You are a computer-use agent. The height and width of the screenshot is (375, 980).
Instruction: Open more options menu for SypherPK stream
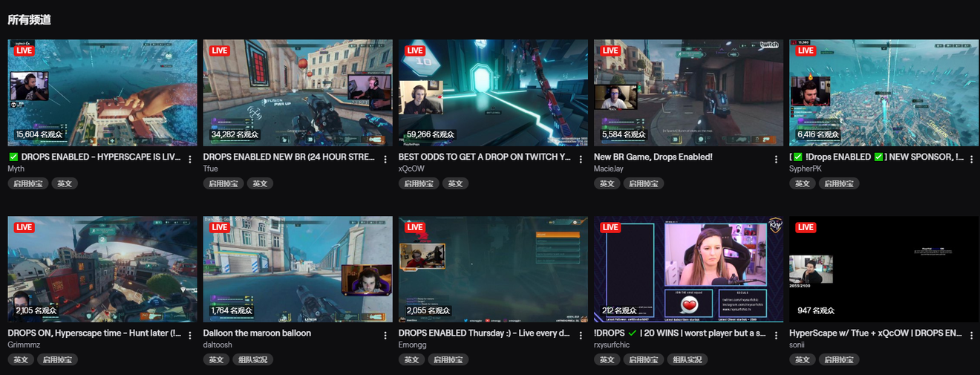971,159
